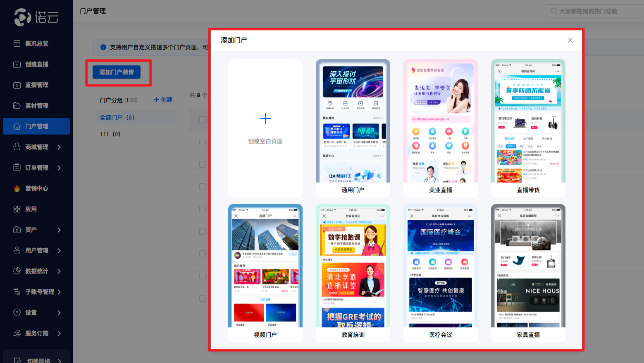Close the 添加门户 dialog

[x=570, y=40]
